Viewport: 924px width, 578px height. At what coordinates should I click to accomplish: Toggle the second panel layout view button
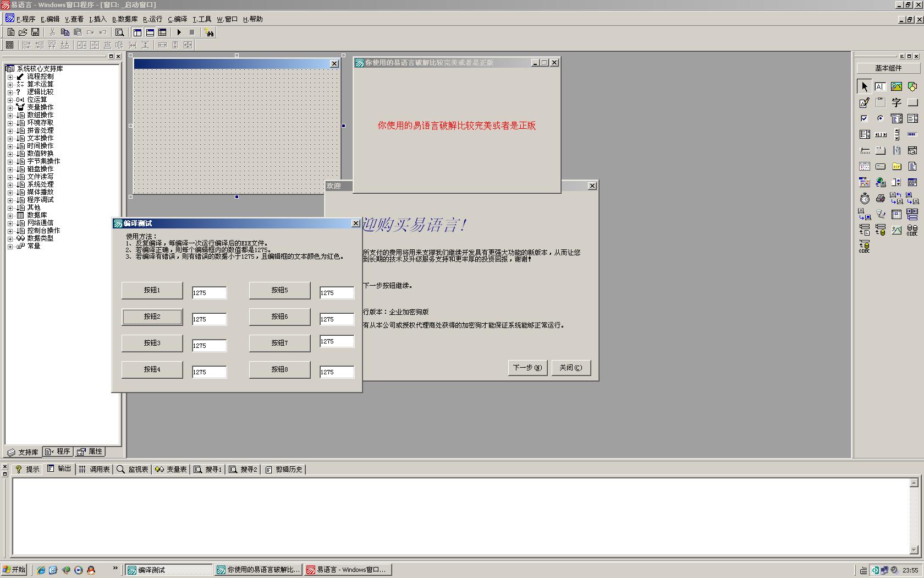pos(150,32)
